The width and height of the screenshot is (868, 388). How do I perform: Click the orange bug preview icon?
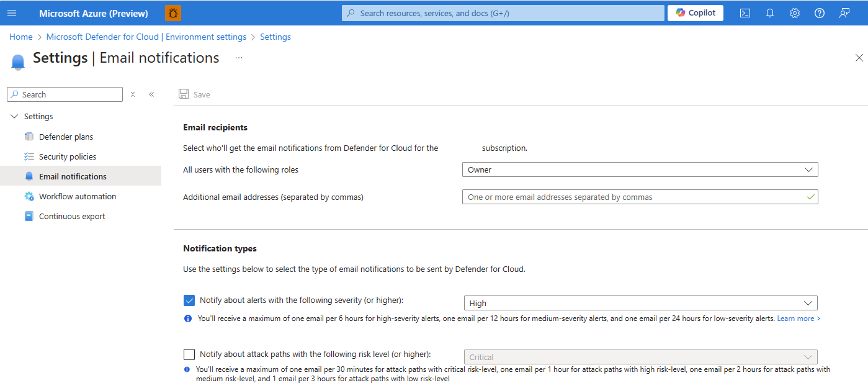[173, 13]
